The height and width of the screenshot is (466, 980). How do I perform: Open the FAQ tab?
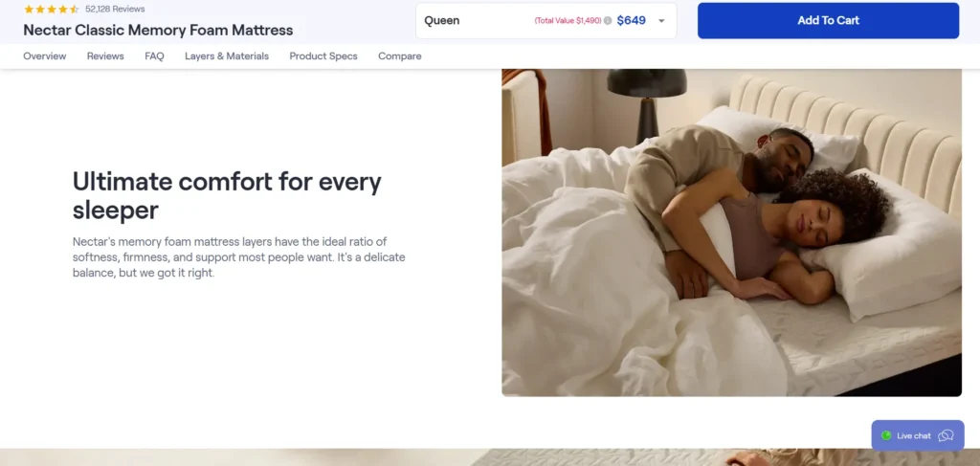154,56
